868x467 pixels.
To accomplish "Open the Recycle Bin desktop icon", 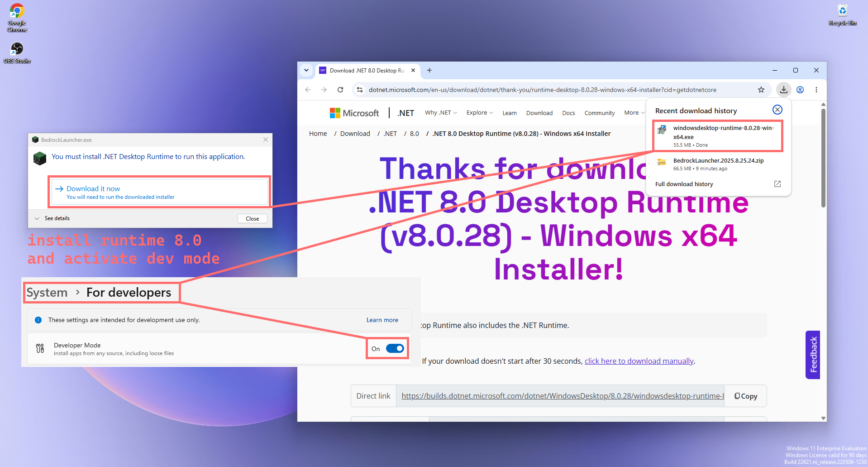I will point(842,14).
